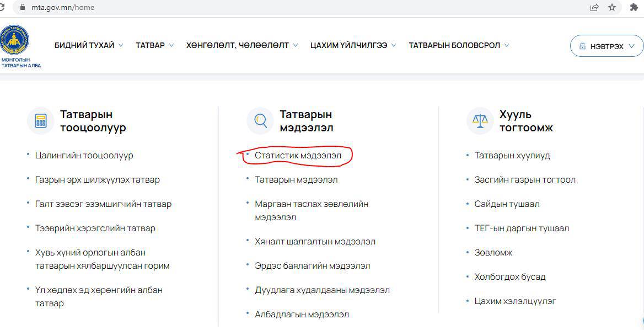
Task: Click the share page icon in address bar
Action: [x=594, y=7]
